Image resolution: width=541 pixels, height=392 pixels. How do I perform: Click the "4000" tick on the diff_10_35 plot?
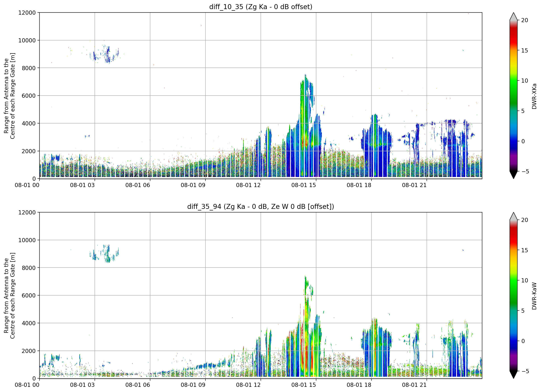29,123
